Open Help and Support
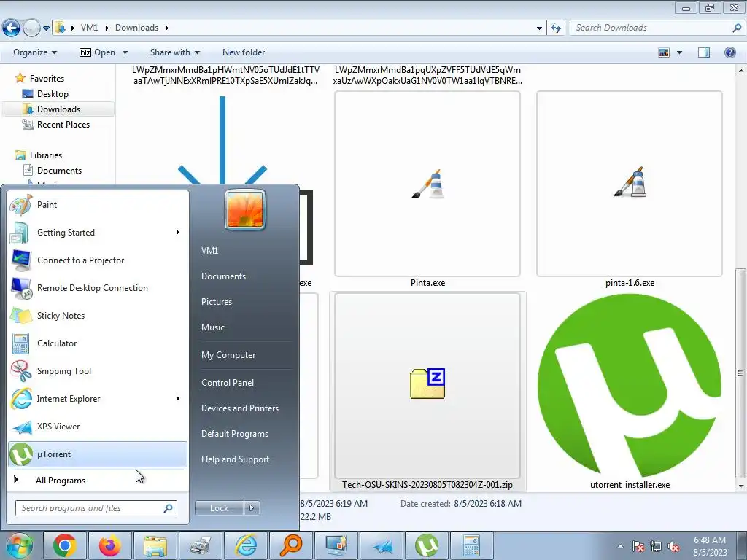The width and height of the screenshot is (747, 560). point(236,459)
